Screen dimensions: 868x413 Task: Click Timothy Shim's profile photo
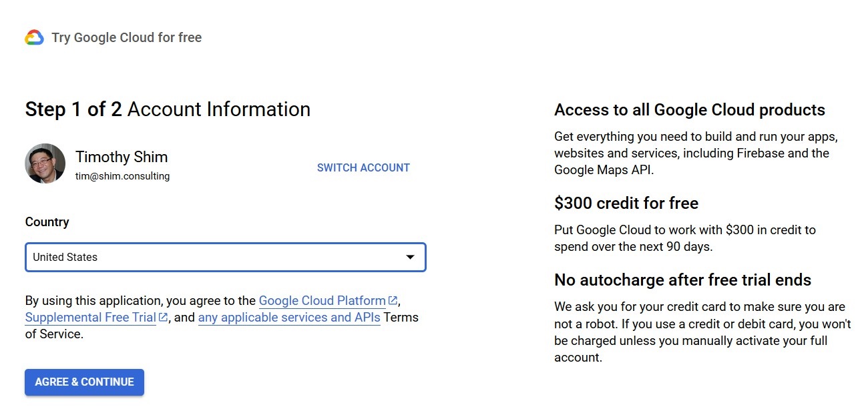tap(45, 163)
